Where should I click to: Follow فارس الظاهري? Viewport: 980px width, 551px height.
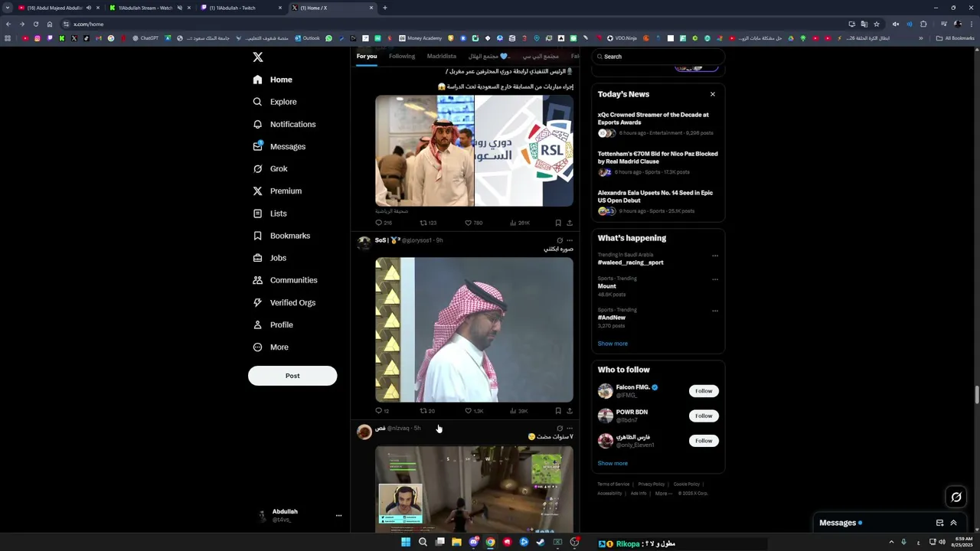click(704, 441)
